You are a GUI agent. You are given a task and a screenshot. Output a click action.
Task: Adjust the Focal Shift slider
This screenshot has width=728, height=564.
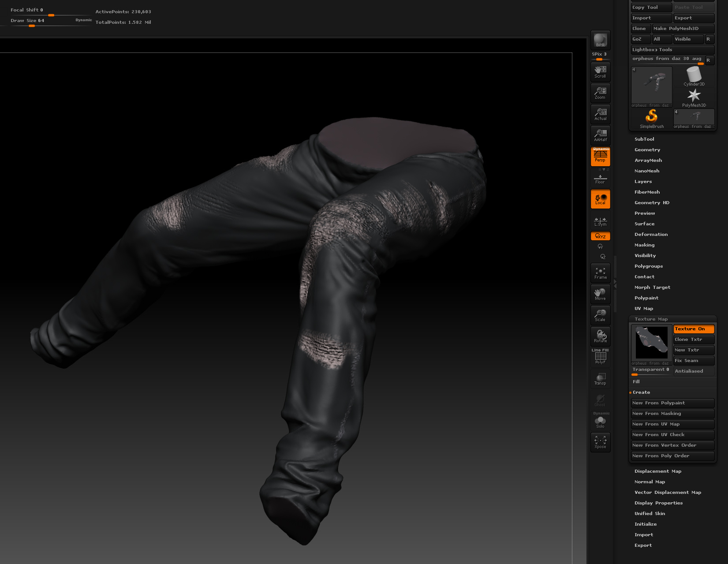(51, 12)
